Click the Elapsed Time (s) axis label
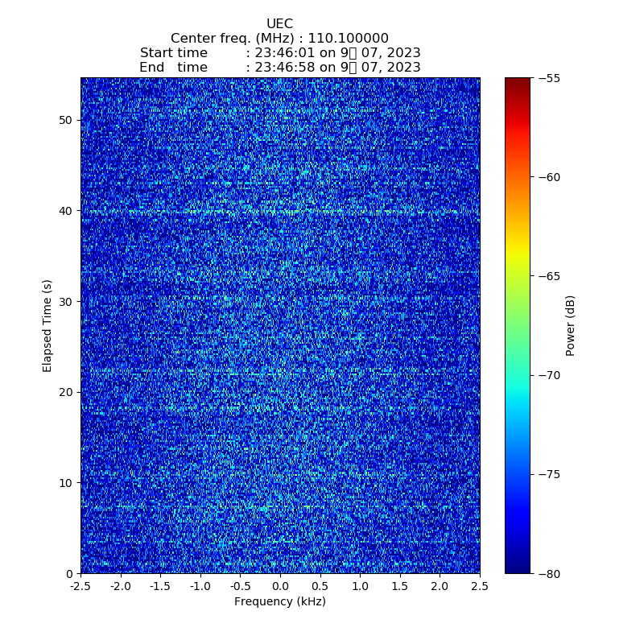This screenshot has width=644, height=644. point(47,325)
